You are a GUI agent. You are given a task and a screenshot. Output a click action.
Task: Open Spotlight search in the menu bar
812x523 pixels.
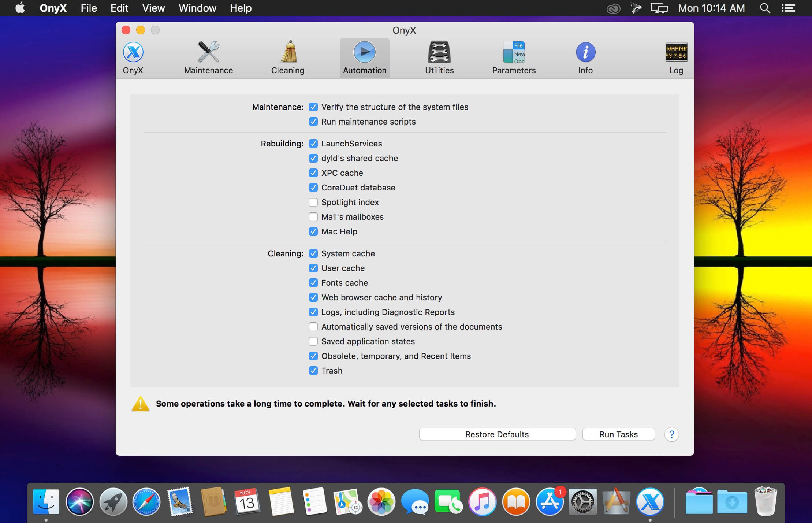point(765,8)
